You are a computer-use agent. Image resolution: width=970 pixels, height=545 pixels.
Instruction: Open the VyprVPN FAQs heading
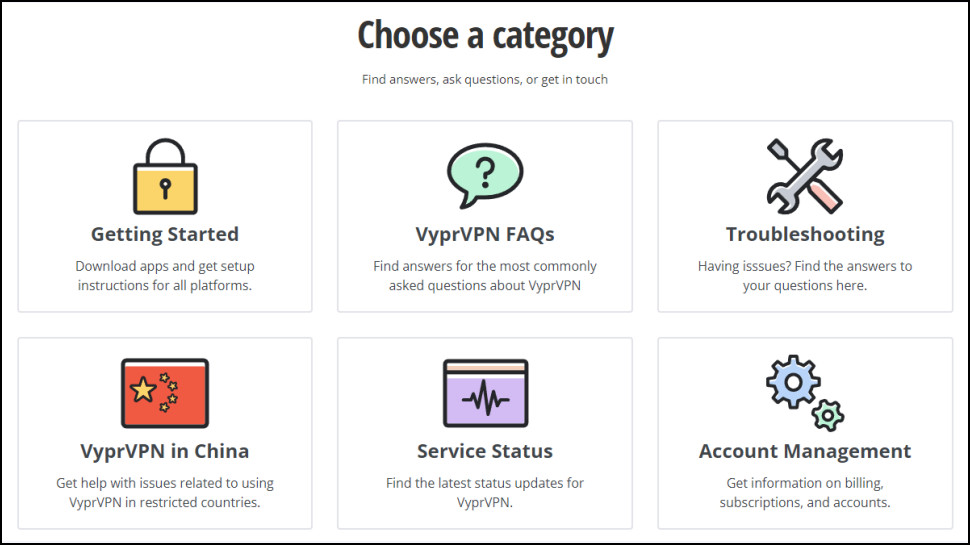(x=485, y=234)
